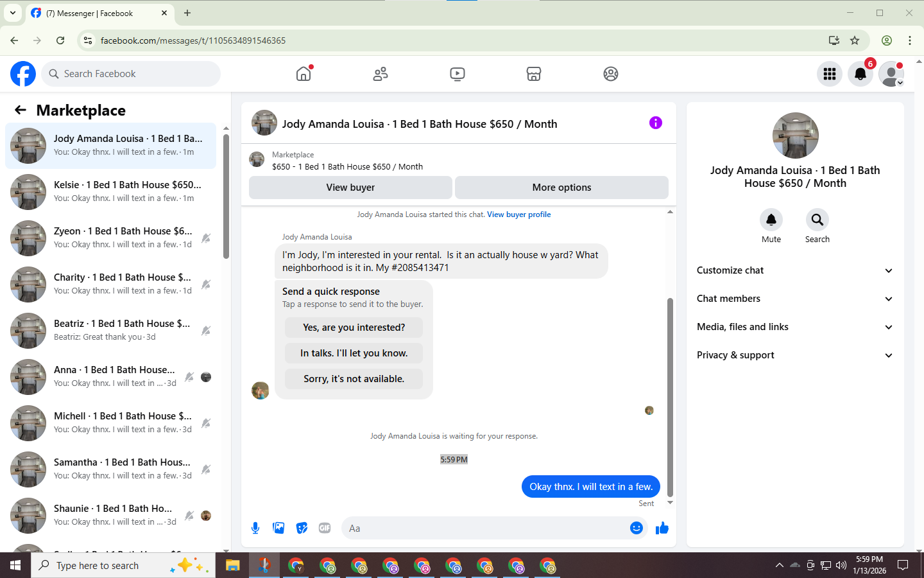
Task: Open Kelsie conversation in list
Action: [110, 192]
